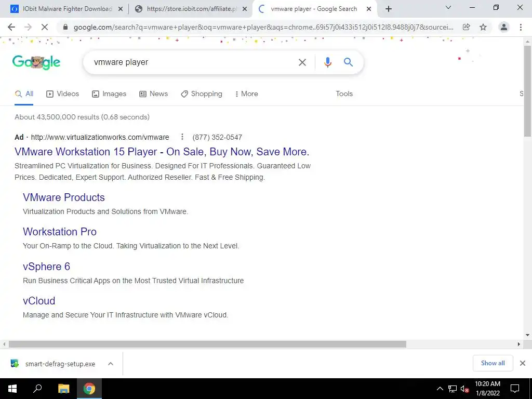This screenshot has height=399, width=532.
Task: Select the Images results tab
Action: [109, 94]
